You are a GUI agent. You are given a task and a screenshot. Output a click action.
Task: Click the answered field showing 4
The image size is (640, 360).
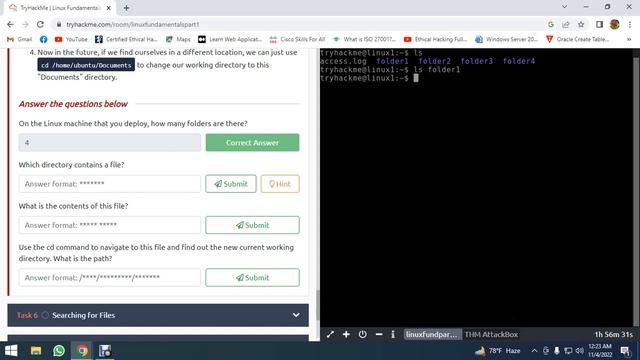[109, 142]
